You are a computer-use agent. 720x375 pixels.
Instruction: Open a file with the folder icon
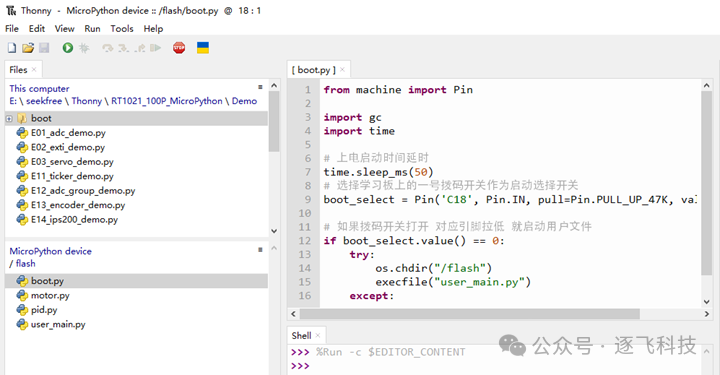tap(28, 48)
